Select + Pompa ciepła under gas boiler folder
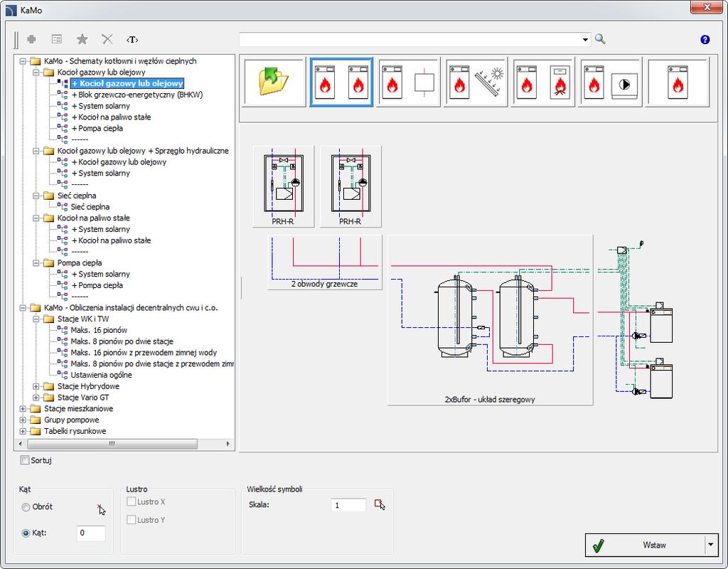 coord(97,129)
